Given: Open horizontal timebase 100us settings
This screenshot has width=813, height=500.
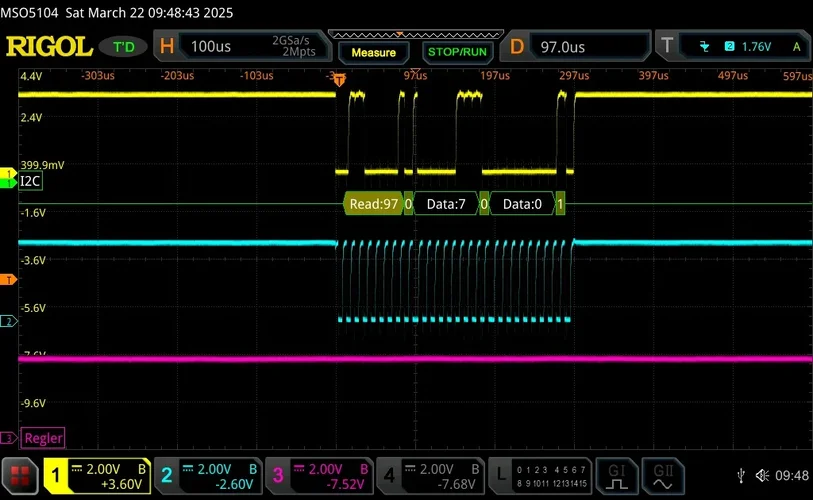Looking at the screenshot, I should [x=240, y=46].
